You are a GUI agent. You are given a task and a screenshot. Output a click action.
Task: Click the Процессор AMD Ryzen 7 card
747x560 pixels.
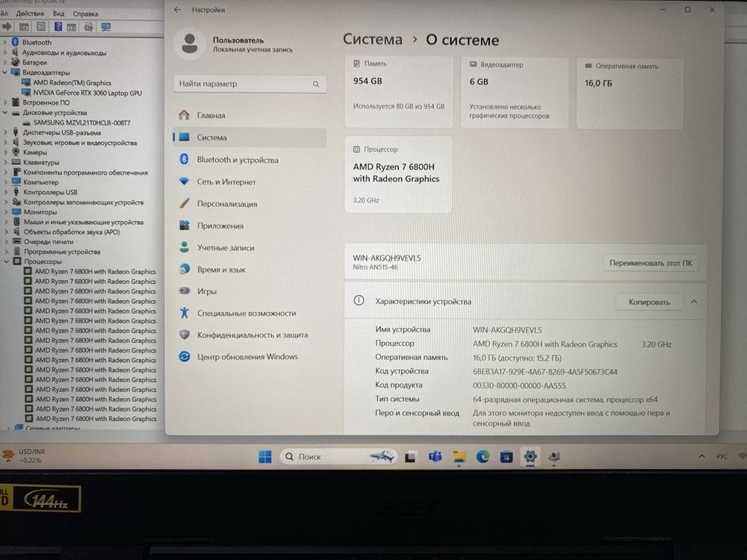tap(398, 174)
